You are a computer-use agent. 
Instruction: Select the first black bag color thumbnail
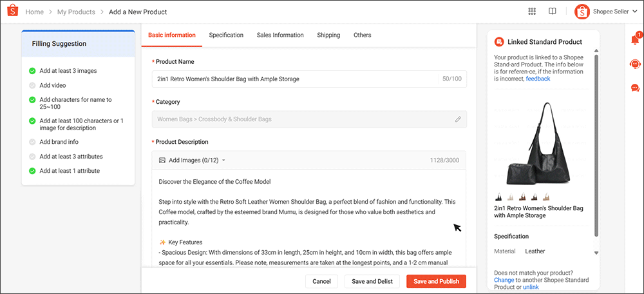click(x=498, y=197)
